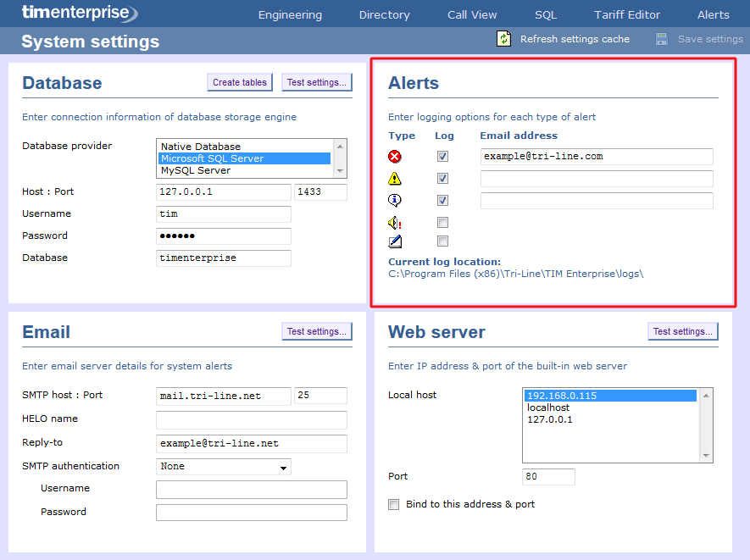Enable logging for the sound alert type

pyautogui.click(x=444, y=222)
